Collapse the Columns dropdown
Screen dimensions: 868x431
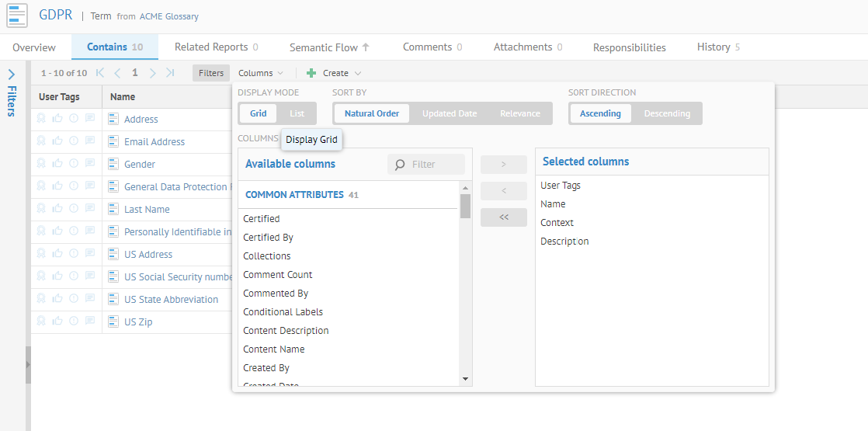point(261,73)
